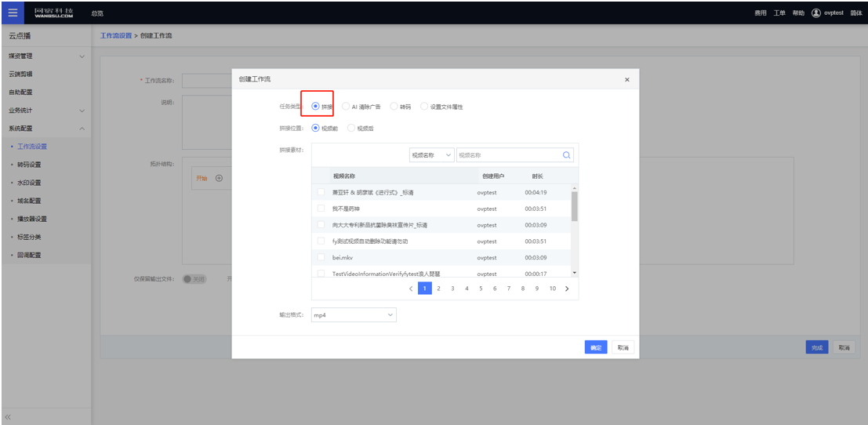Viewport: 868px width, 425px height.
Task: Open the 视频名称 search filter dropdown
Action: (431, 155)
